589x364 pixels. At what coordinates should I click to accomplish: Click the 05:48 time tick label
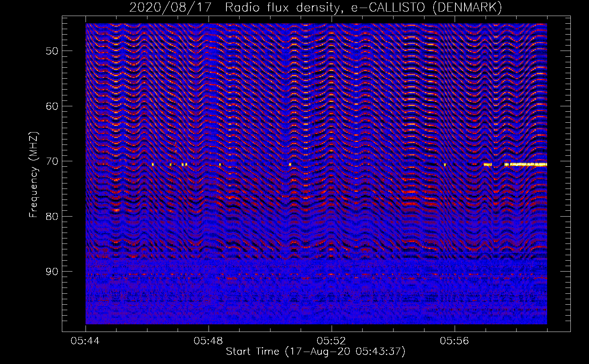[x=209, y=341]
